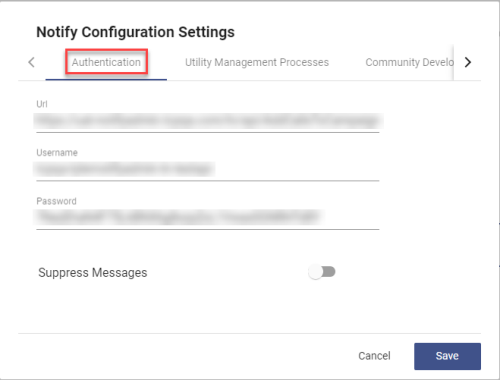Image resolution: width=500 pixels, height=380 pixels.
Task: Switch to Utility Management Processes tab
Action: click(257, 62)
